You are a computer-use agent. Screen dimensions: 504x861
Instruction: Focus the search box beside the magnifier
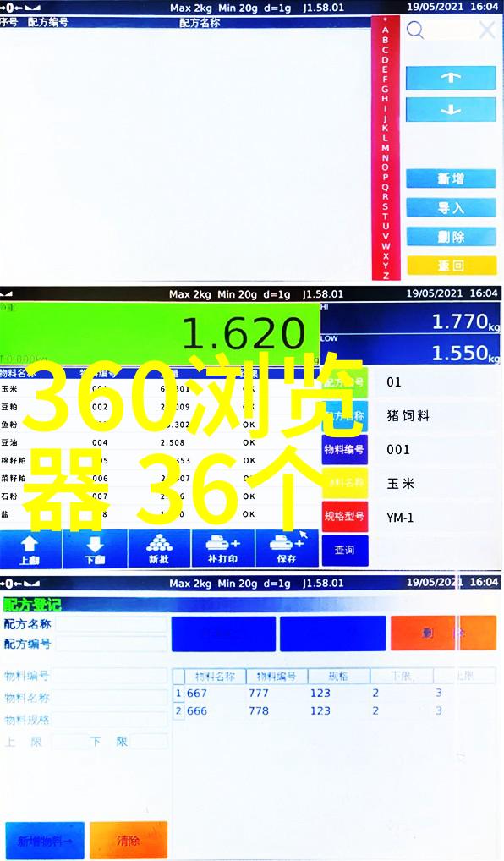[x=451, y=30]
